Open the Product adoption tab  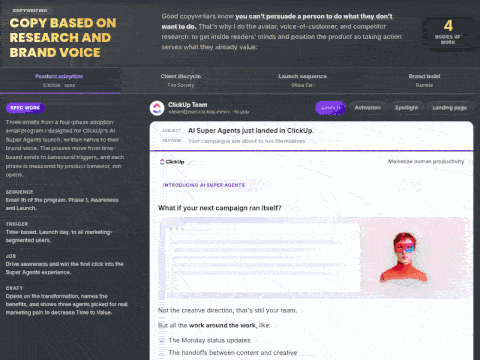tap(59, 81)
